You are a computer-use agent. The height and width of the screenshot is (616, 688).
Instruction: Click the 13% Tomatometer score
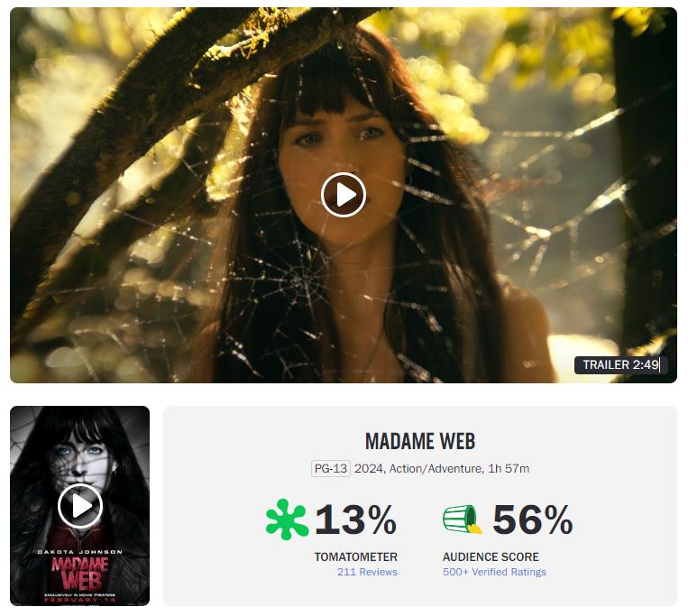(355, 519)
